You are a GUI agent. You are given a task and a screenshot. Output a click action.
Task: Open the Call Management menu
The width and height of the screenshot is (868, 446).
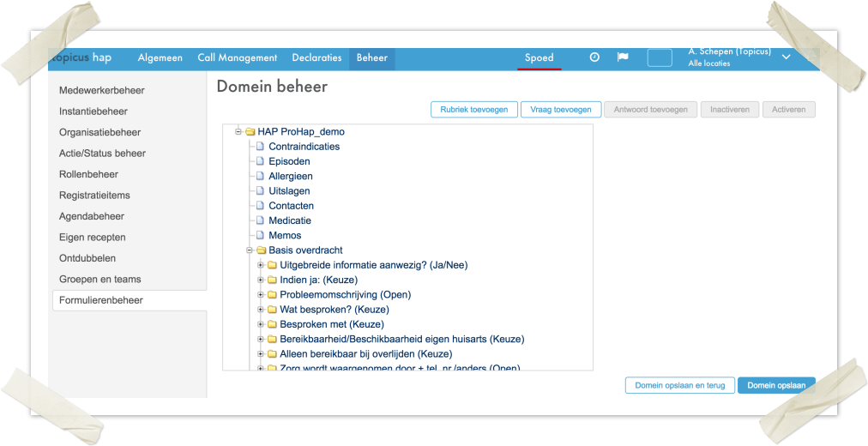(237, 58)
